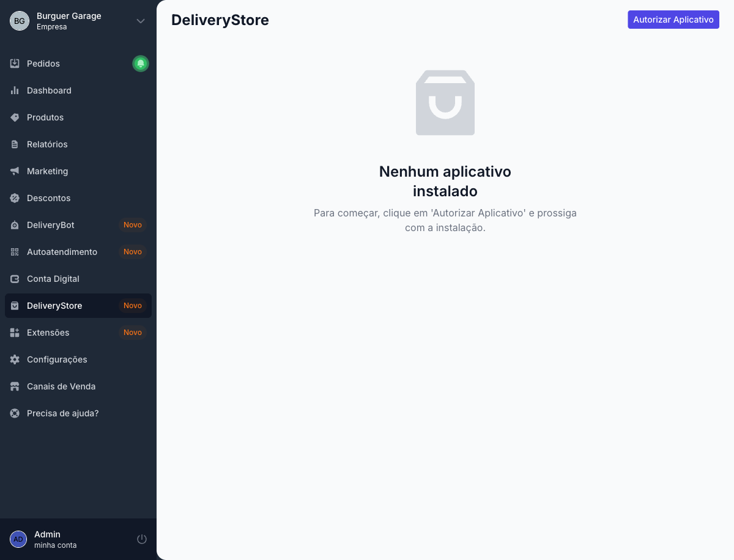This screenshot has height=560, width=734.
Task: Go to Configurações
Action: coord(78,359)
